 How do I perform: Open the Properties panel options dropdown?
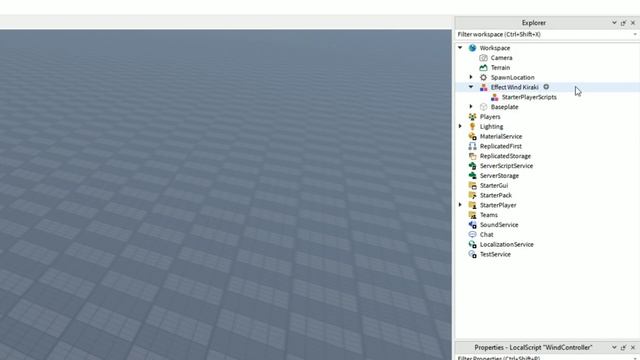pos(614,347)
